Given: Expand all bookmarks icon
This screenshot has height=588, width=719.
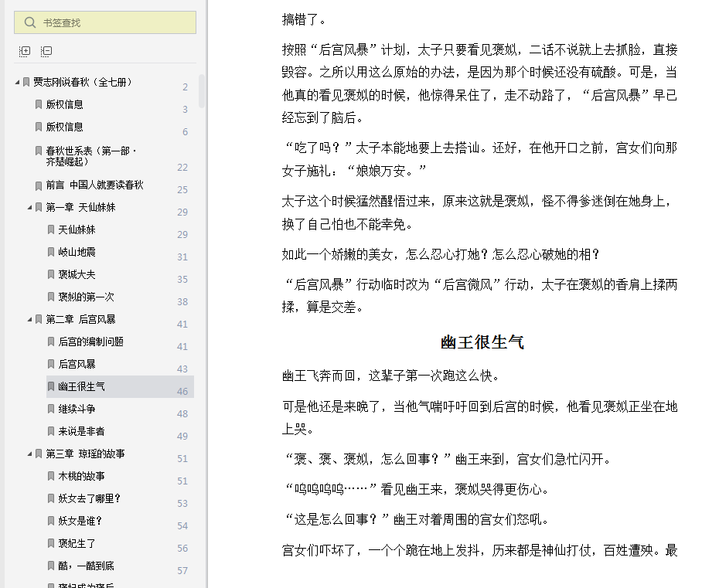Looking at the screenshot, I should (25, 51).
